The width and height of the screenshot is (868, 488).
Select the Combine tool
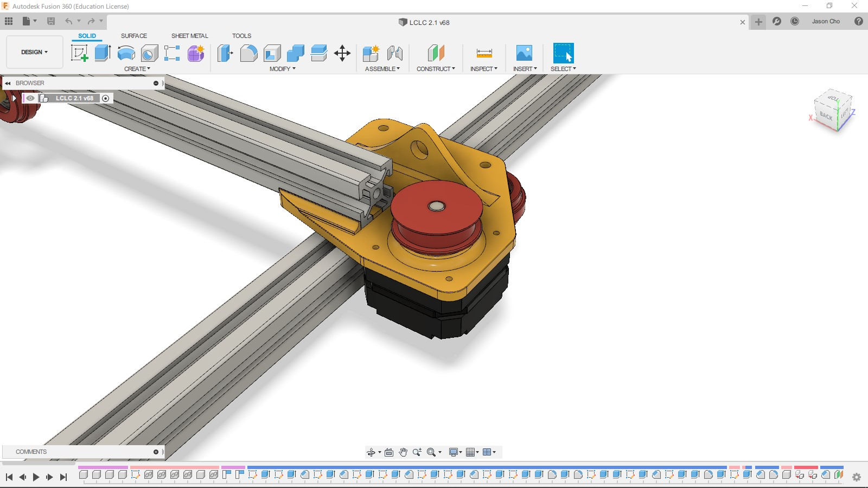point(296,53)
